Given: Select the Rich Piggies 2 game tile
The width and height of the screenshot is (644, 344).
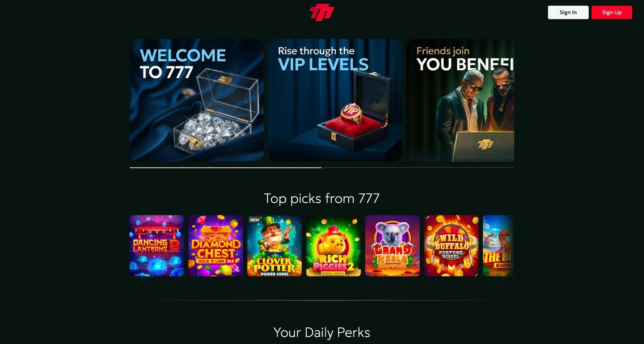Looking at the screenshot, I should pos(333,246).
